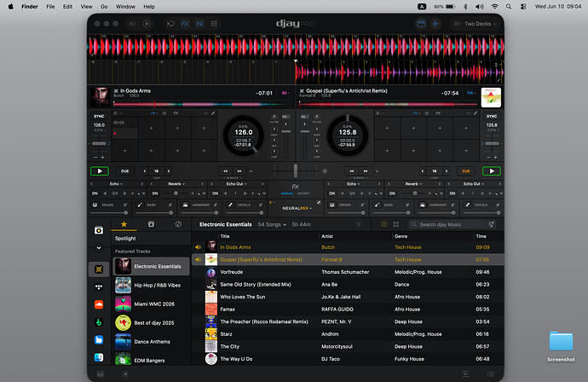The width and height of the screenshot is (588, 382).
Task: Expand the sources chevron in library sidebar
Action: [99, 247]
